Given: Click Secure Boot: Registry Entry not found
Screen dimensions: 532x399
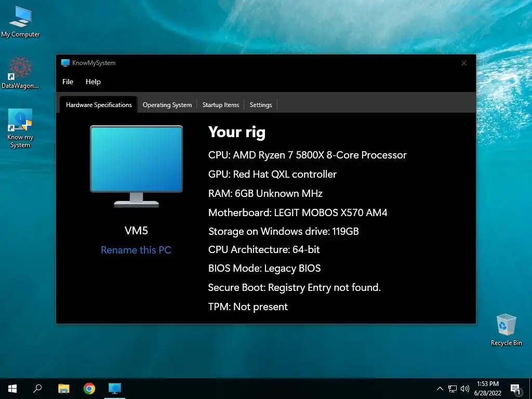Looking at the screenshot, I should click(295, 288).
